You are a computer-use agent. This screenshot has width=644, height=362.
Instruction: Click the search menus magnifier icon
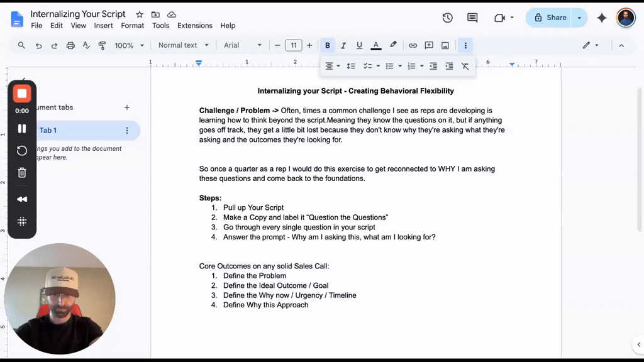tap(21, 45)
